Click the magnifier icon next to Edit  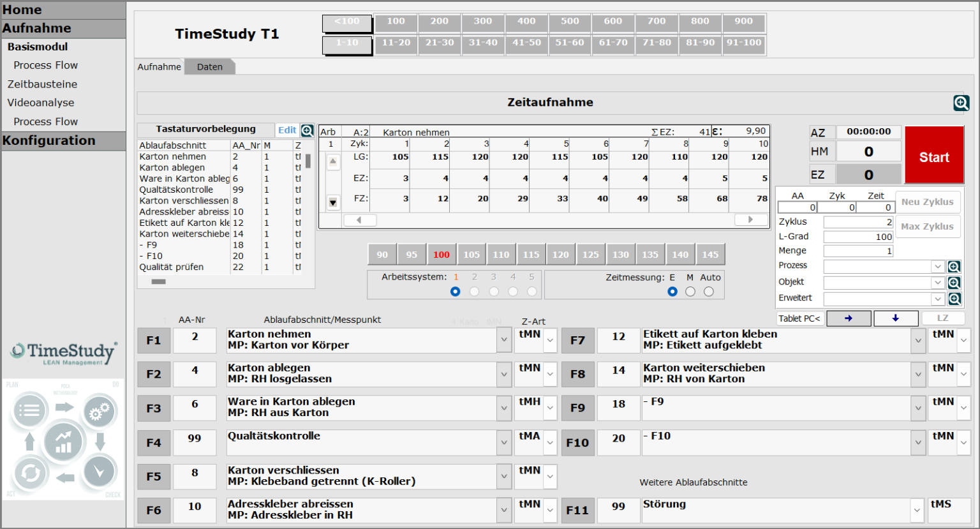(x=307, y=130)
